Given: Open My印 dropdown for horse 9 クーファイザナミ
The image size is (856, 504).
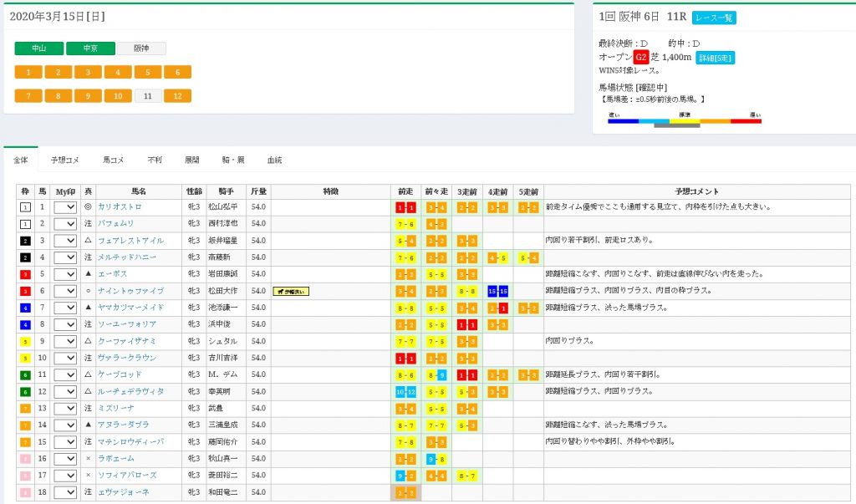Looking at the screenshot, I should click(65, 341).
